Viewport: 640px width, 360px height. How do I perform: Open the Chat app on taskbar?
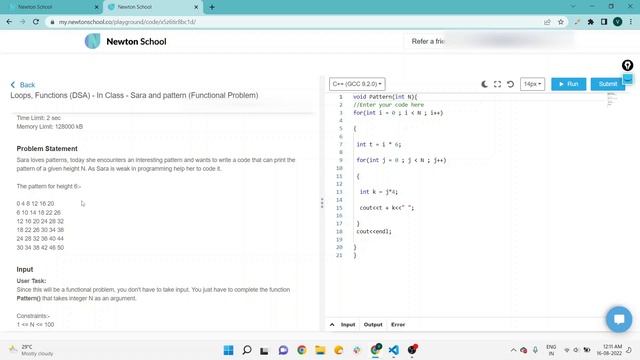[x=283, y=350]
